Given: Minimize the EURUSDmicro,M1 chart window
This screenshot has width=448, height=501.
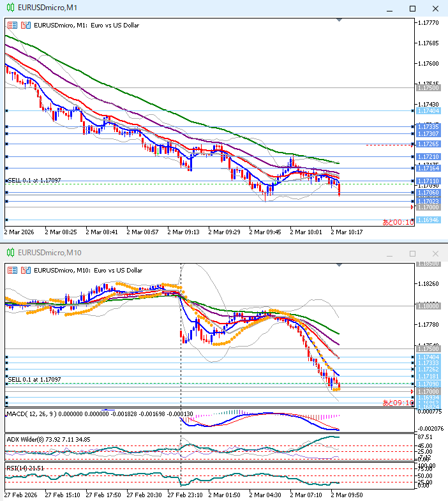Looking at the screenshot, I should [389, 8].
